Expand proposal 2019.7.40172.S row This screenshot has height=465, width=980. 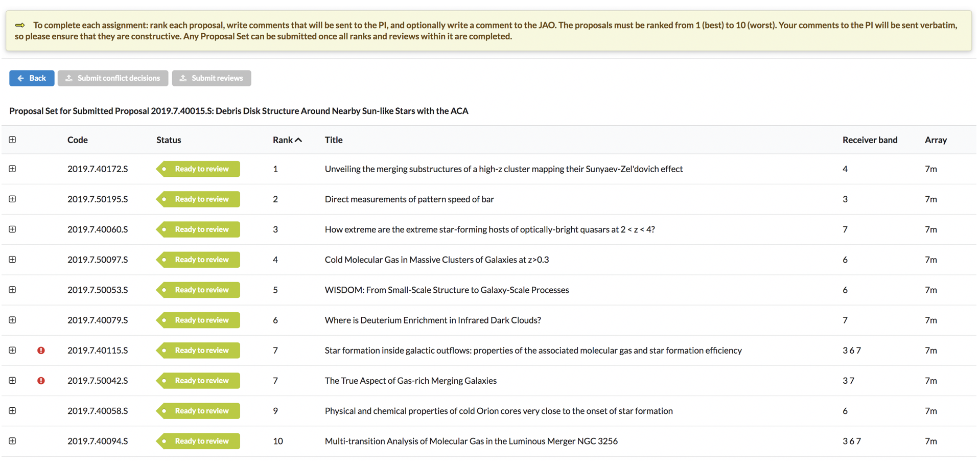tap(13, 169)
